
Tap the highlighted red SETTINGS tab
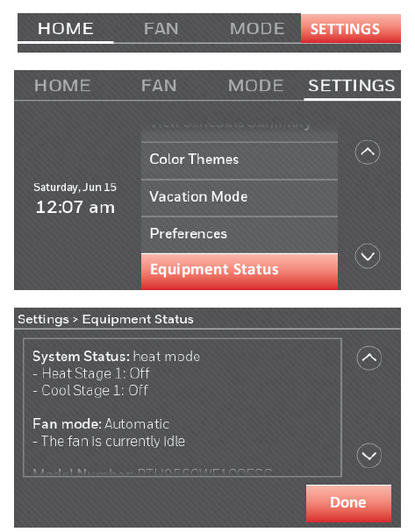[x=350, y=29]
